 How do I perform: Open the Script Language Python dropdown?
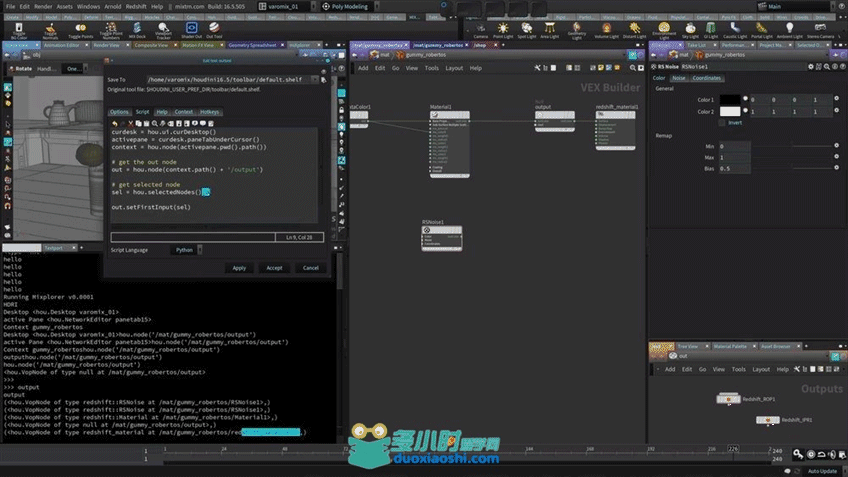pyautogui.click(x=186, y=250)
